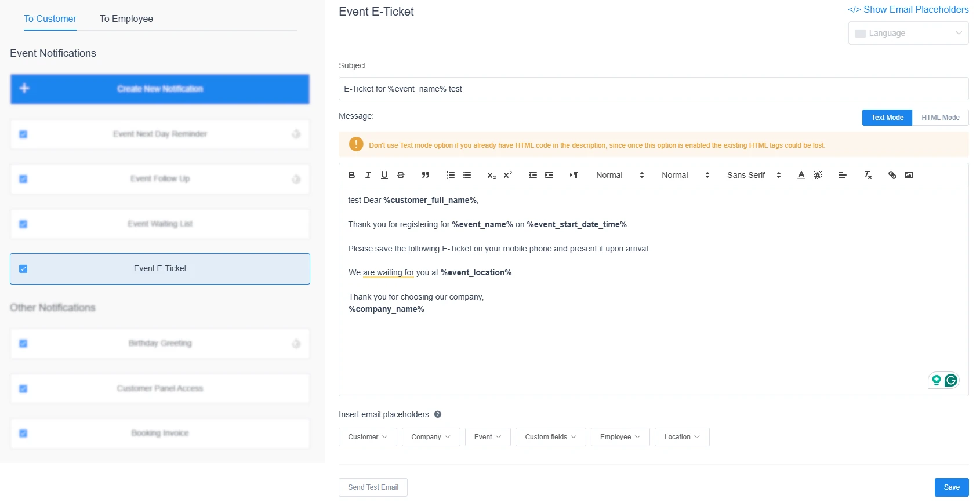The width and height of the screenshot is (980, 503).
Task: Click the plus icon on Create New Notification
Action: (24, 88)
